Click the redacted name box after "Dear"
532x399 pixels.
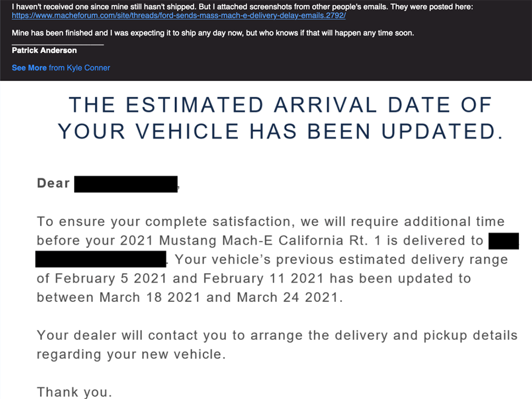126,184
